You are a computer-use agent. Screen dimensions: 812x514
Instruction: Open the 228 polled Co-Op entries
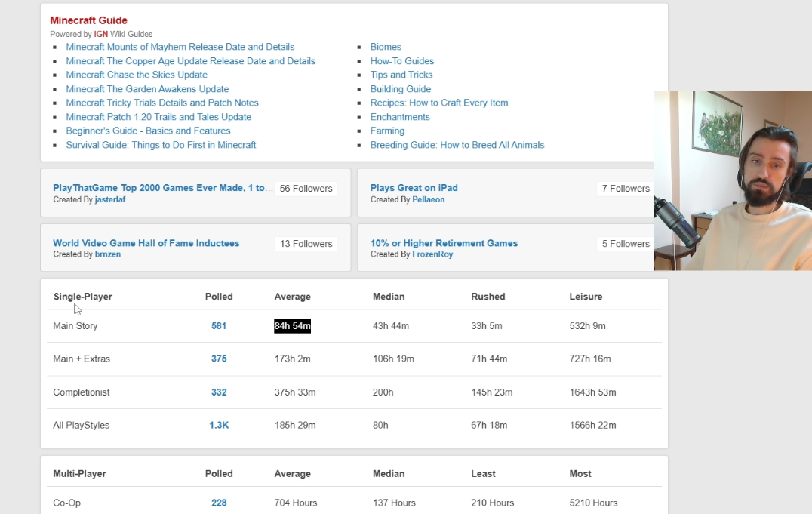tap(219, 503)
